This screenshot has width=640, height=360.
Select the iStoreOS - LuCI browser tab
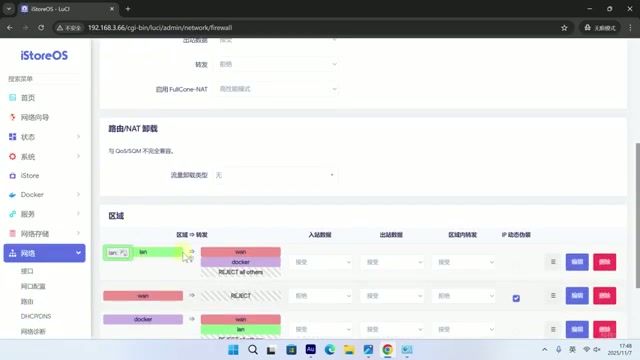pyautogui.click(x=67, y=9)
